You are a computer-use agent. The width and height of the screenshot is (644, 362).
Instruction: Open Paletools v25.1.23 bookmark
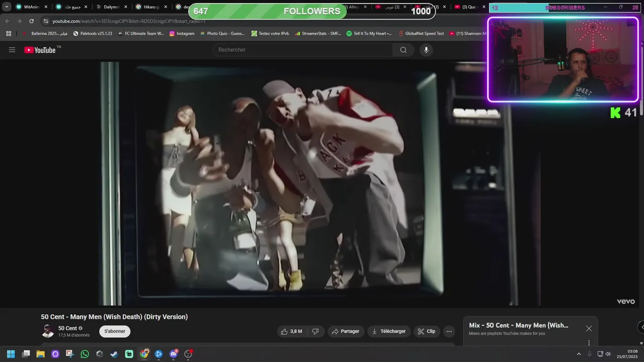(x=93, y=33)
